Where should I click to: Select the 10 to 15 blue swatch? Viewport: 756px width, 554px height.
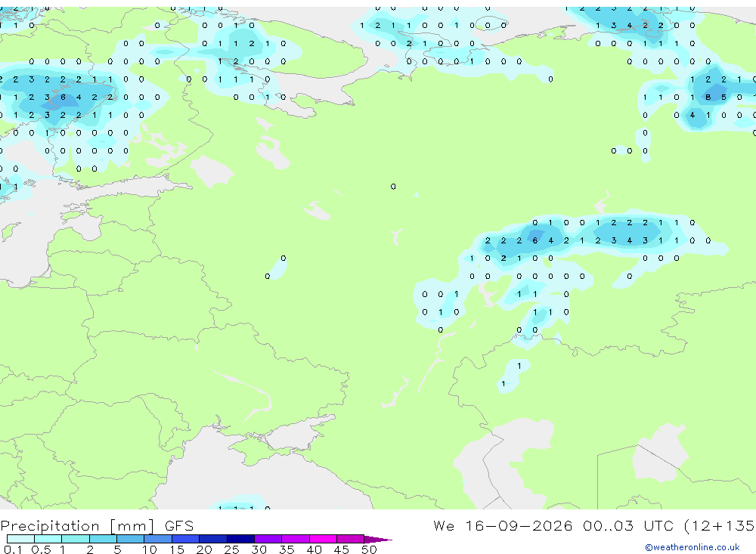[158, 539]
